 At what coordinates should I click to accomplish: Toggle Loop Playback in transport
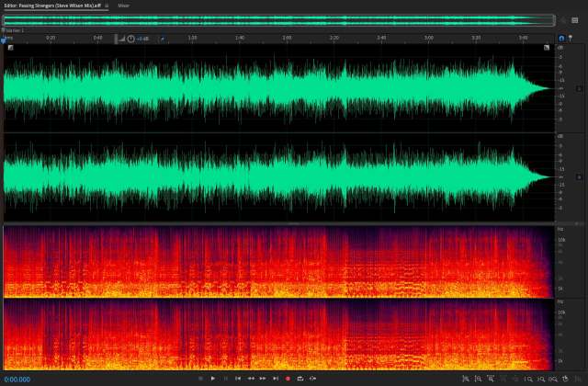(300, 379)
